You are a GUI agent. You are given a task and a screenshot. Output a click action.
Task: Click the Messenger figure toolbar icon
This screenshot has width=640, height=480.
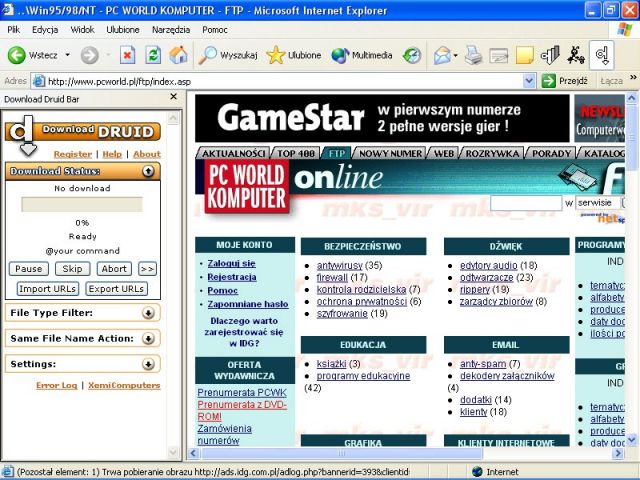(x=576, y=55)
